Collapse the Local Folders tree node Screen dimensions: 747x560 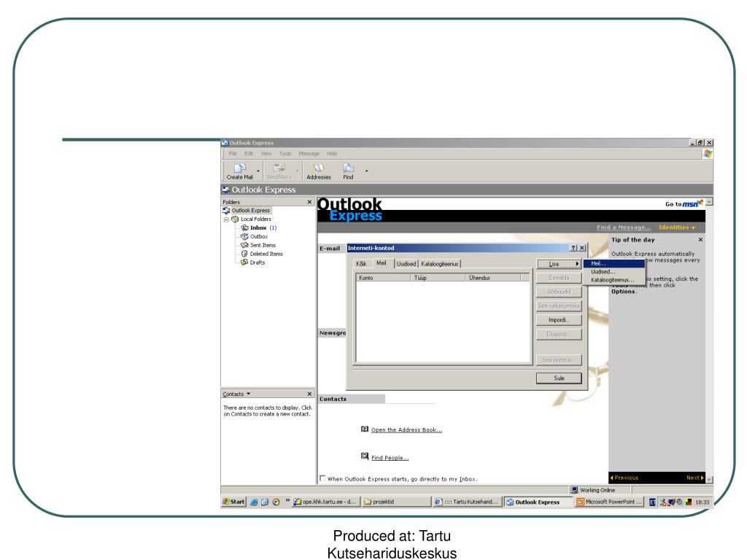pos(226,219)
